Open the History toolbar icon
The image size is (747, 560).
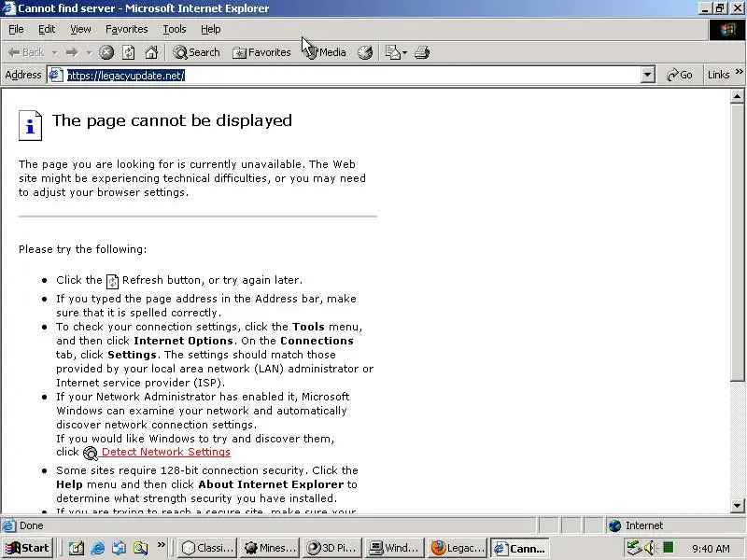click(365, 52)
